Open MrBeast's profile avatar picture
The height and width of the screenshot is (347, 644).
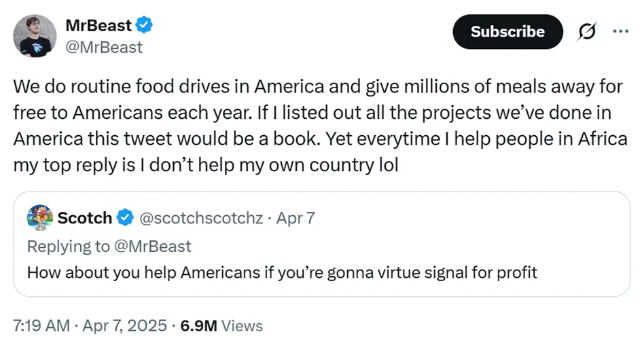tap(35, 36)
